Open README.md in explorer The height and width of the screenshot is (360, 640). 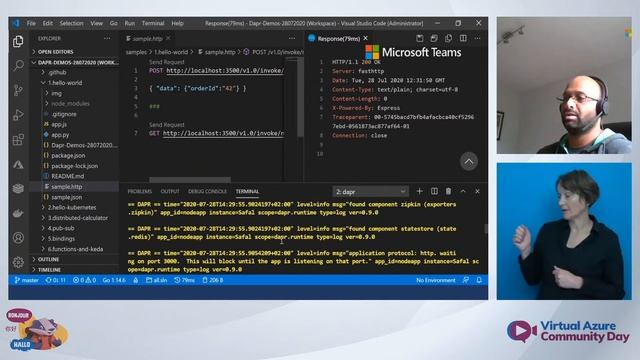(67, 176)
